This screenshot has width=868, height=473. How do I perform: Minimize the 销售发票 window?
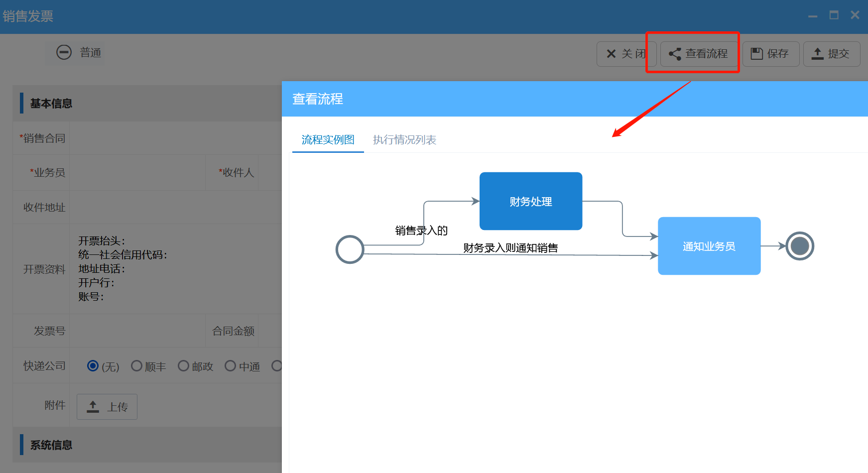(x=813, y=15)
